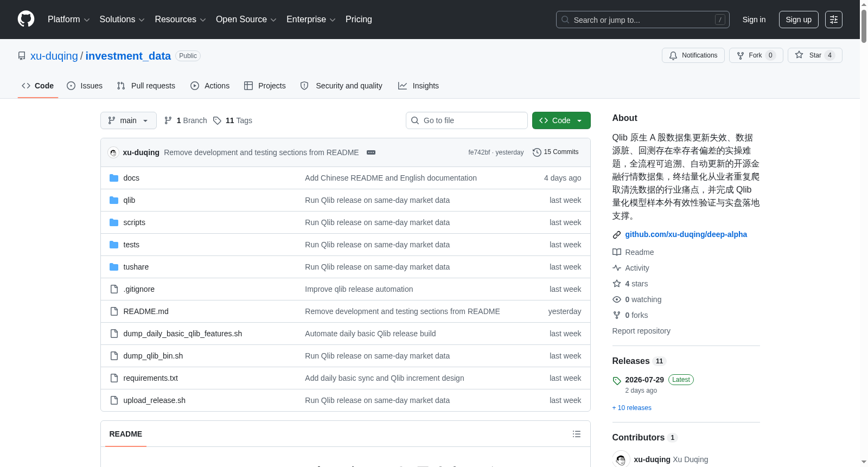Open github.com/xu-duqing/deep-alpha link
Image resolution: width=868 pixels, height=467 pixels.
tap(686, 234)
